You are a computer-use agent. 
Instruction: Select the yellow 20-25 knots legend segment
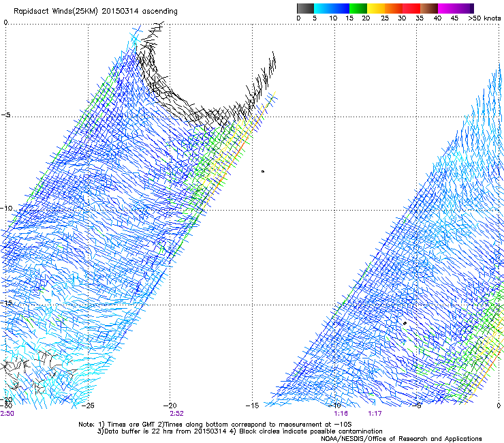pos(376,8)
